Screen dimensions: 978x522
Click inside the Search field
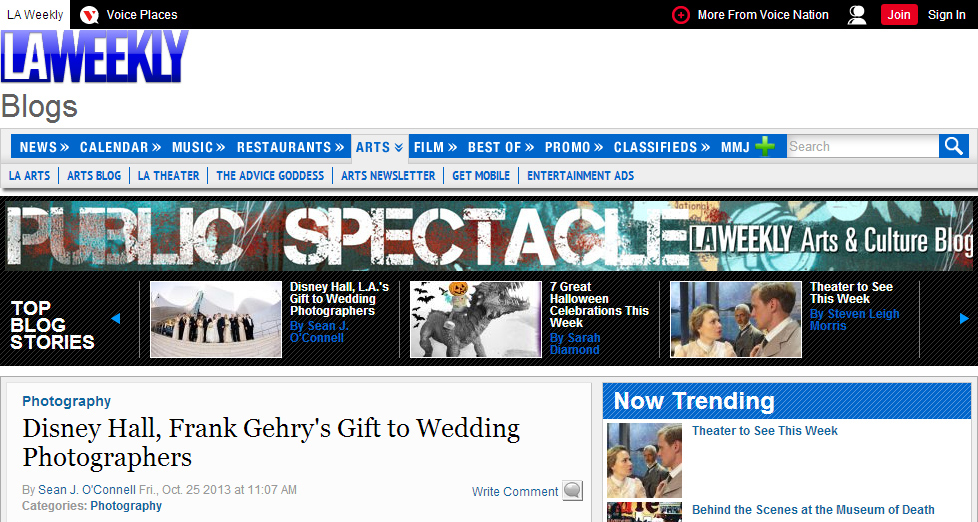point(863,147)
